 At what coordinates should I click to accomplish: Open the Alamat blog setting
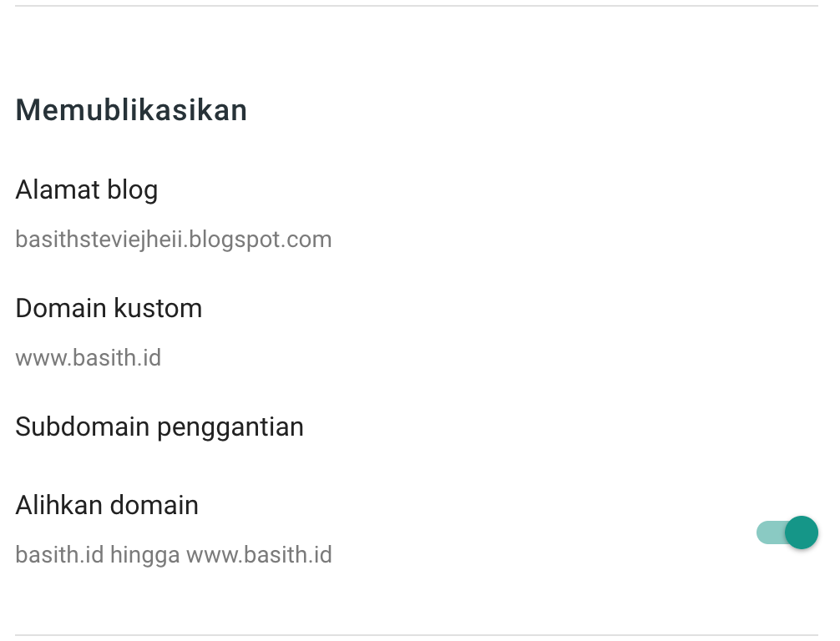pos(417,215)
